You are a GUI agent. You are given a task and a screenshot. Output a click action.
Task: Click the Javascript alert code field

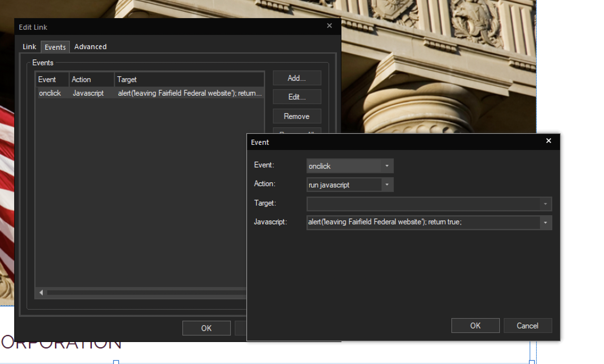tap(423, 222)
